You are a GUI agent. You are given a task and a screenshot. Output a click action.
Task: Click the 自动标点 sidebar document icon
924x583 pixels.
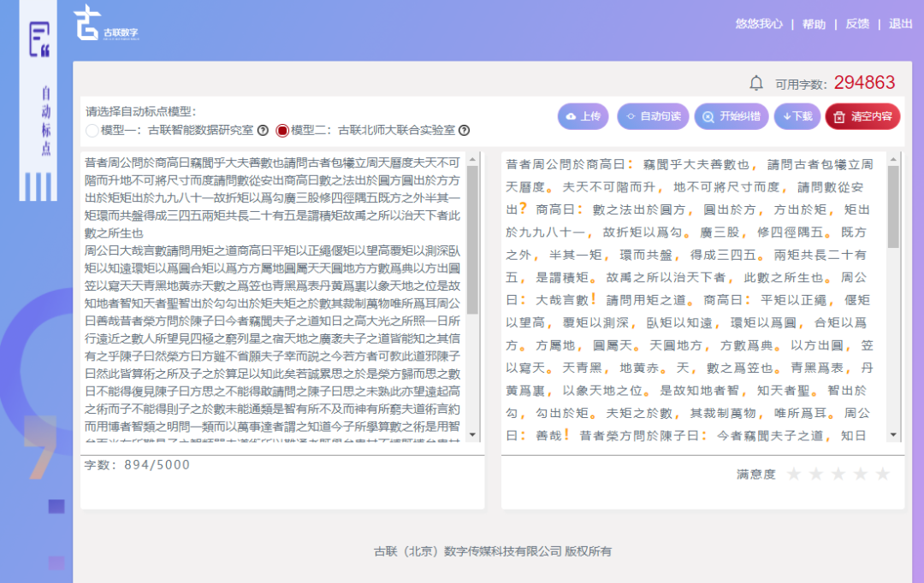[x=39, y=40]
